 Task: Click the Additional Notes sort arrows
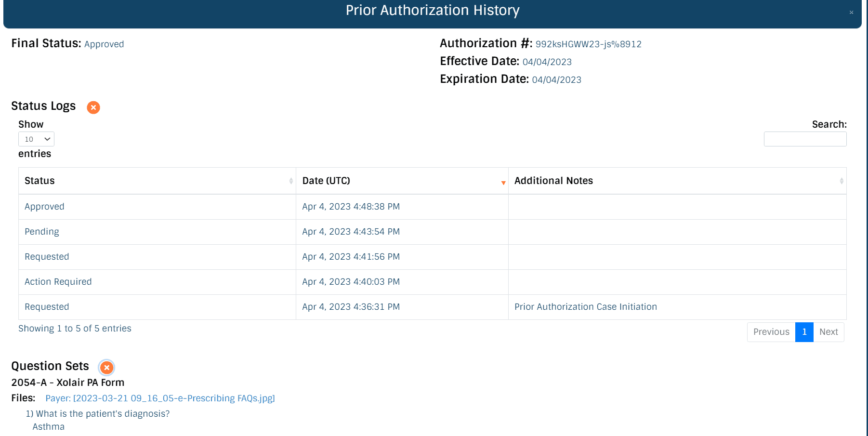(x=841, y=181)
